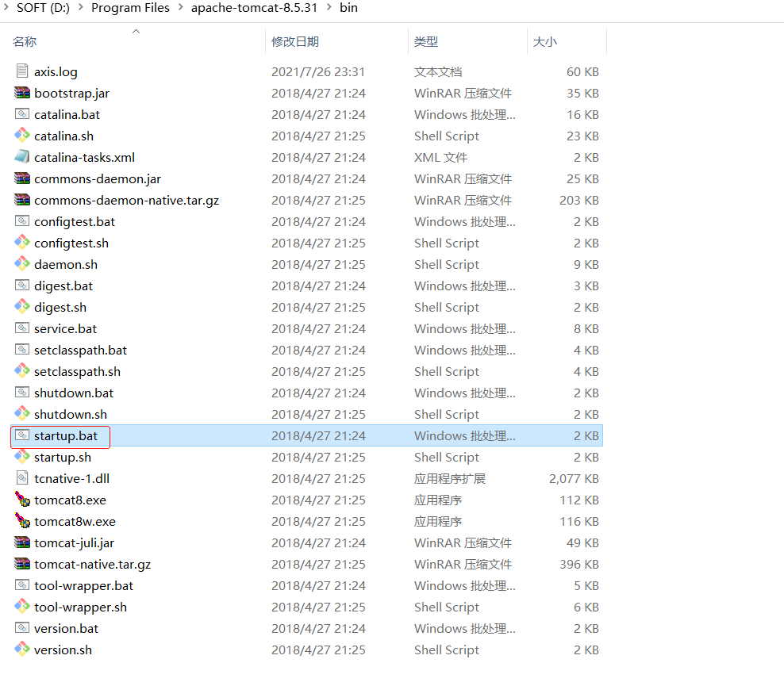Viewport: 784px width, 686px height.
Task: Select the tomcat-native.tar.gz archive icon
Action: (22, 564)
